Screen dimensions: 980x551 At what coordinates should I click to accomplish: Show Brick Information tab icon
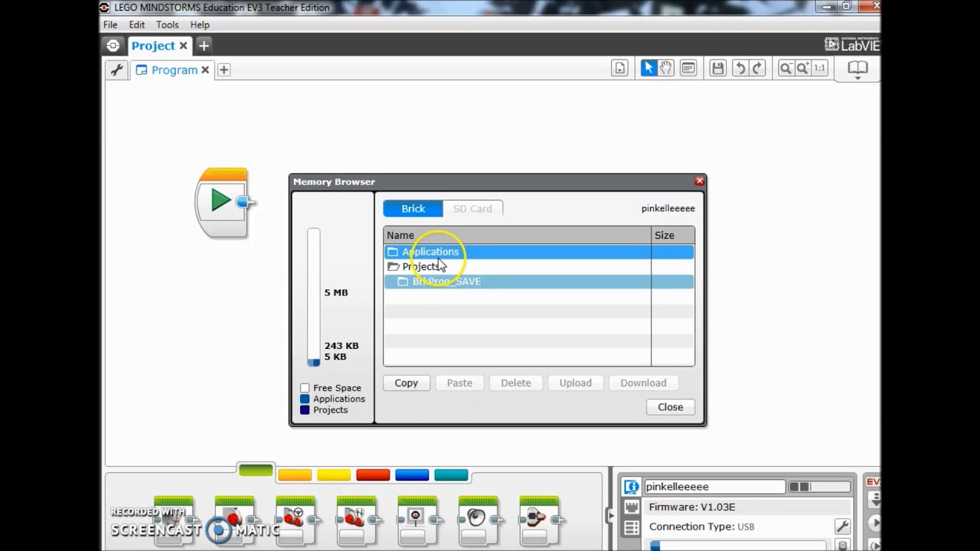(631, 487)
